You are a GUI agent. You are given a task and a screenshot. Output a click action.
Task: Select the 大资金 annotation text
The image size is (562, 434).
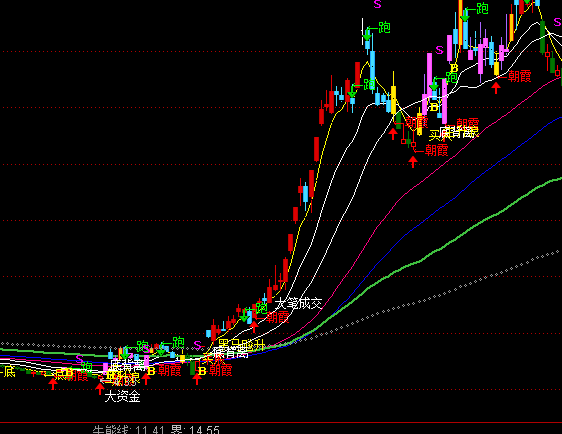click(122, 397)
